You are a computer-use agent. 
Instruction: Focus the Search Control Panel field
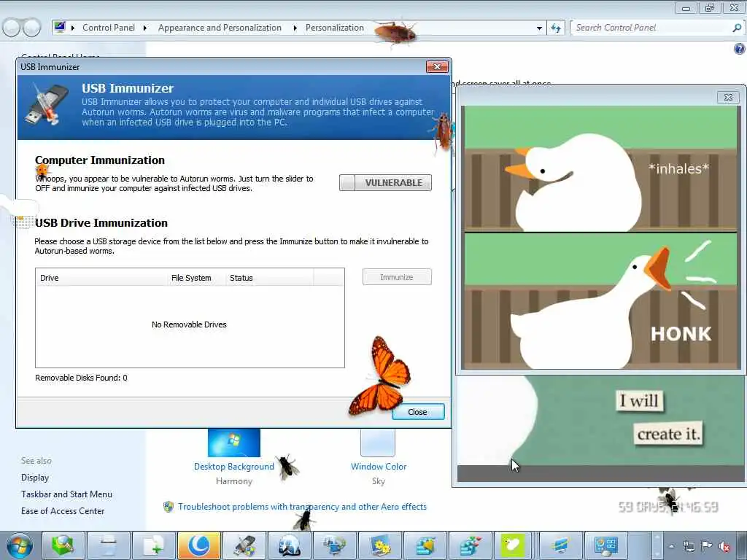pyautogui.click(x=653, y=28)
